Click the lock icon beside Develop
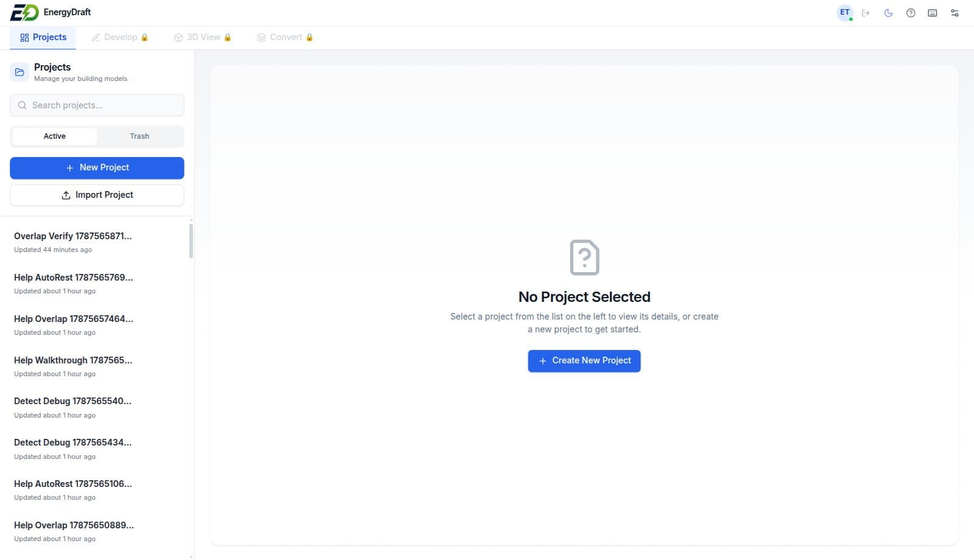Viewport: 974px width, 560px height. (x=144, y=37)
